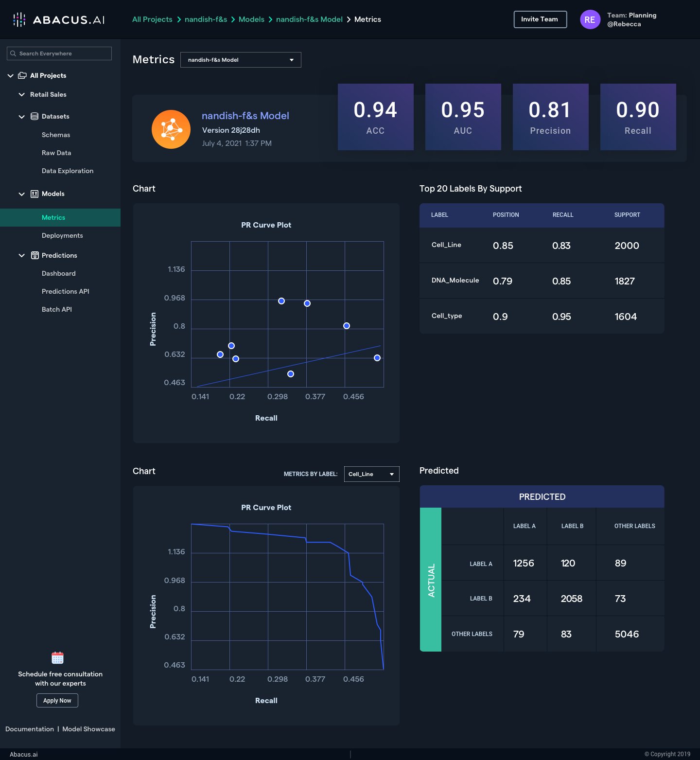Click the ACTUAL green side label
The width and height of the screenshot is (700, 760).
(x=431, y=580)
